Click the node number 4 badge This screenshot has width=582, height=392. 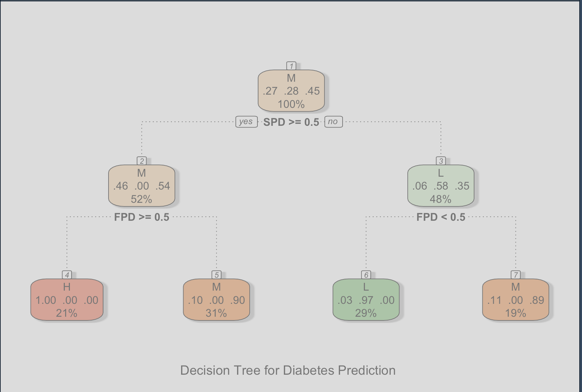(67, 275)
